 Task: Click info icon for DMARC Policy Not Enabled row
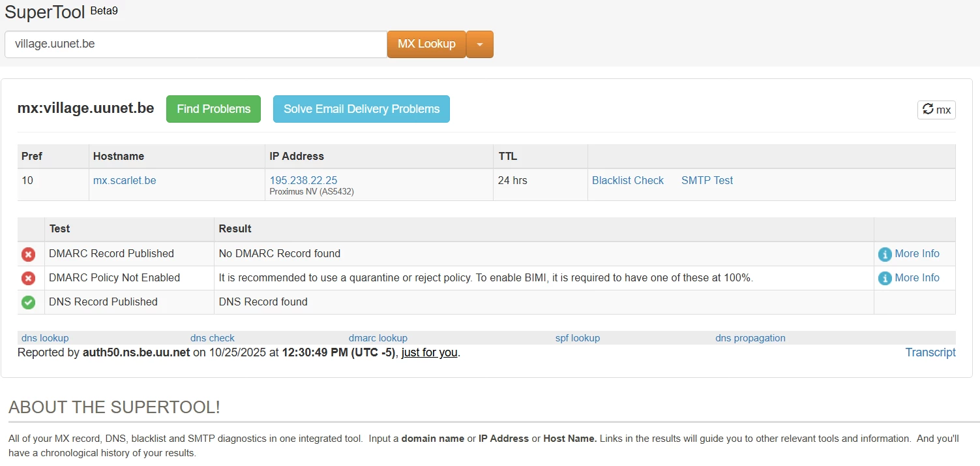[x=885, y=279]
